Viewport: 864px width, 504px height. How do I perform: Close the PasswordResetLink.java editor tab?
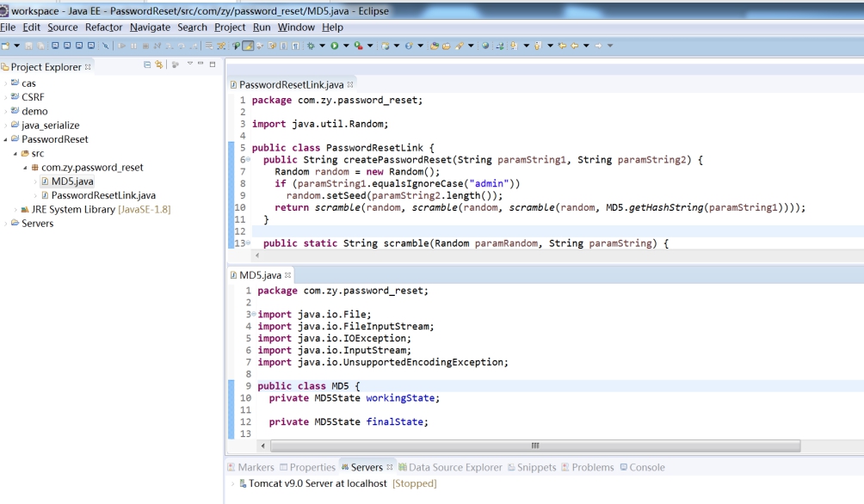point(350,84)
